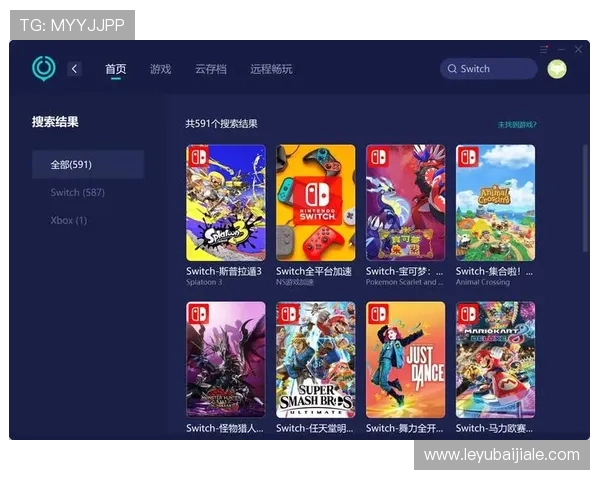Screen dimensions: 600x480
Task: Open the Super Smash Bros Ultimate cover
Action: 316,359
